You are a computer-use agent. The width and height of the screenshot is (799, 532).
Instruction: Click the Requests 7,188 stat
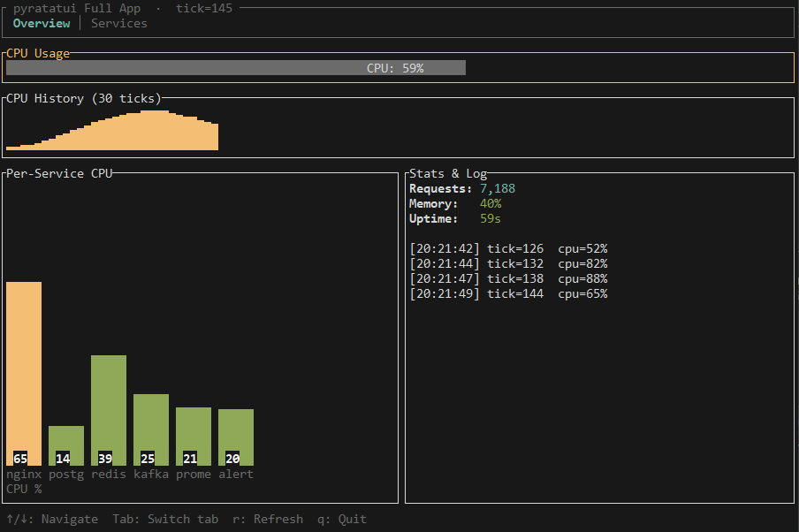point(461,189)
